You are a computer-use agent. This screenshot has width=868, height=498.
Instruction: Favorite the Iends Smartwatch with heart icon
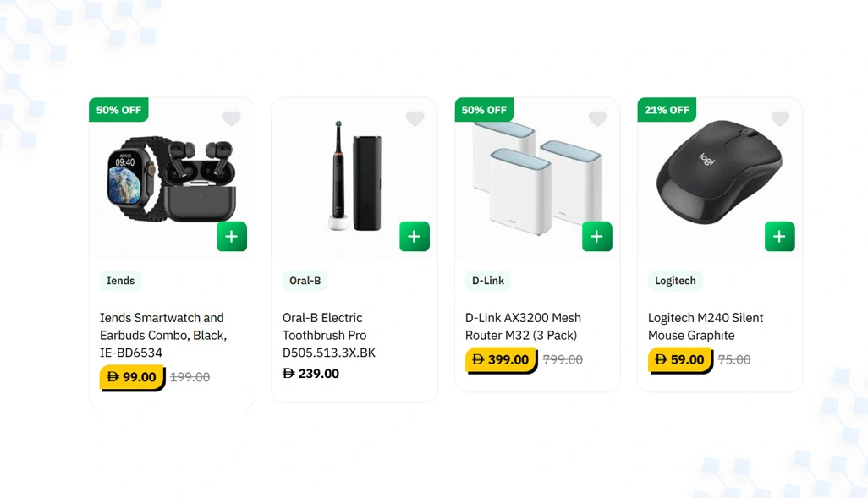[x=232, y=118]
